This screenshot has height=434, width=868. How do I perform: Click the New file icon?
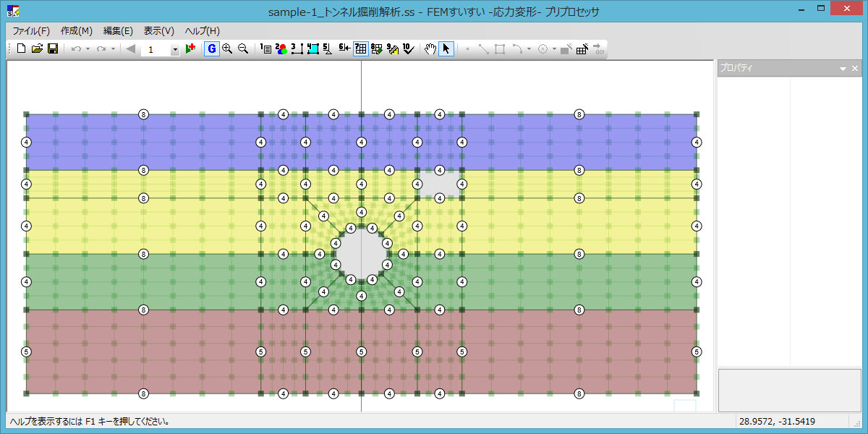click(x=21, y=49)
